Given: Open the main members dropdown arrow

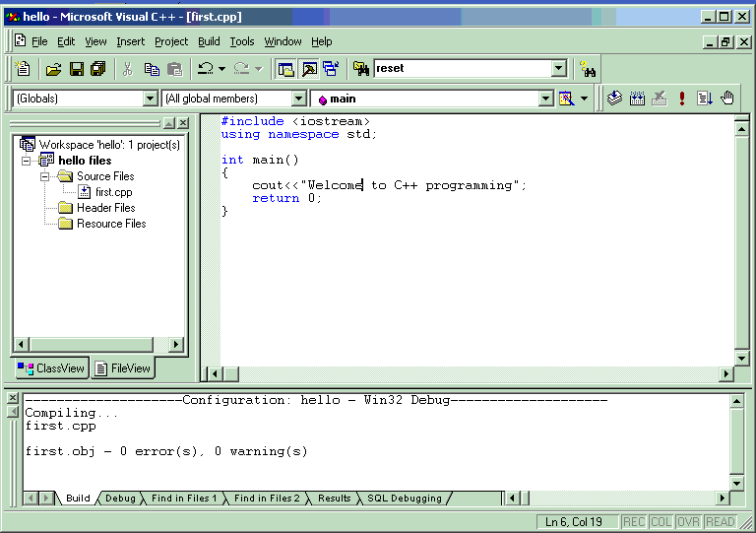Looking at the screenshot, I should pyautogui.click(x=545, y=99).
